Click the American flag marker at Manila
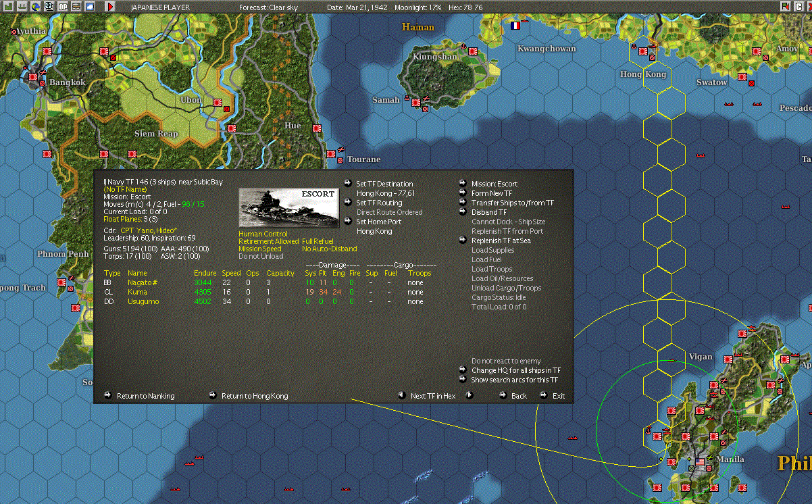The width and height of the screenshot is (812, 504). click(x=701, y=463)
